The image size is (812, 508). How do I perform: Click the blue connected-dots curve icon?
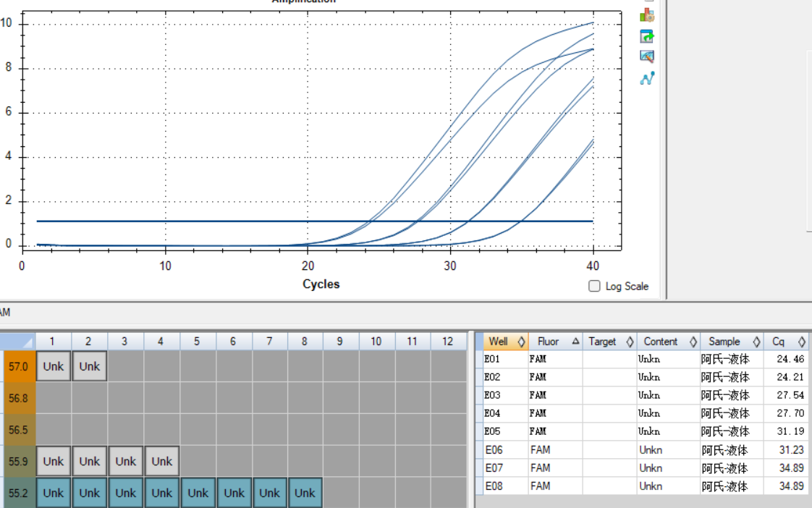click(647, 78)
